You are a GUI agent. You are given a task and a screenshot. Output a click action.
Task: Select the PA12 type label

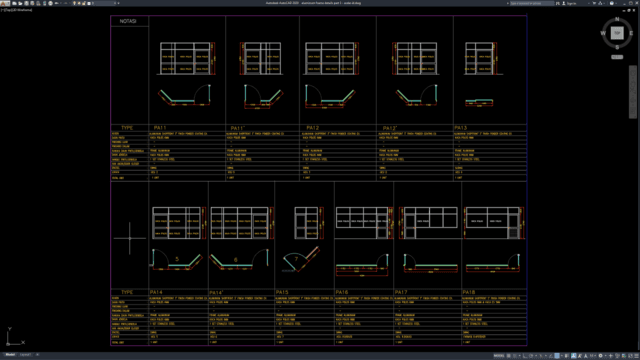click(x=313, y=128)
